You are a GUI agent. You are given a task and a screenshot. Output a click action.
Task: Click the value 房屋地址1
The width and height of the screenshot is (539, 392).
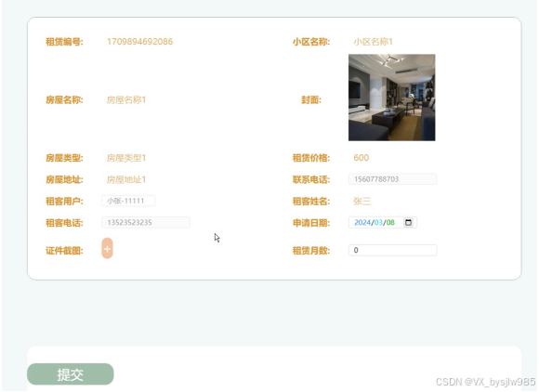click(126, 179)
